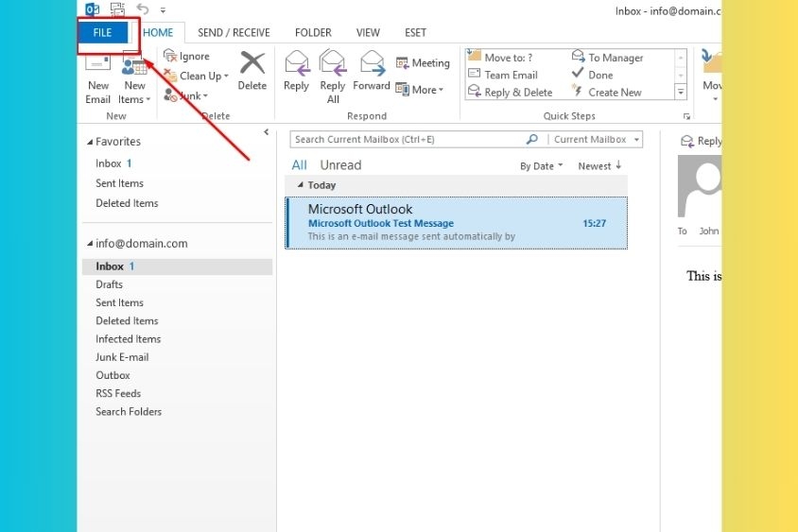The image size is (798, 532).
Task: Open the Drafts folder
Action: coord(109,284)
